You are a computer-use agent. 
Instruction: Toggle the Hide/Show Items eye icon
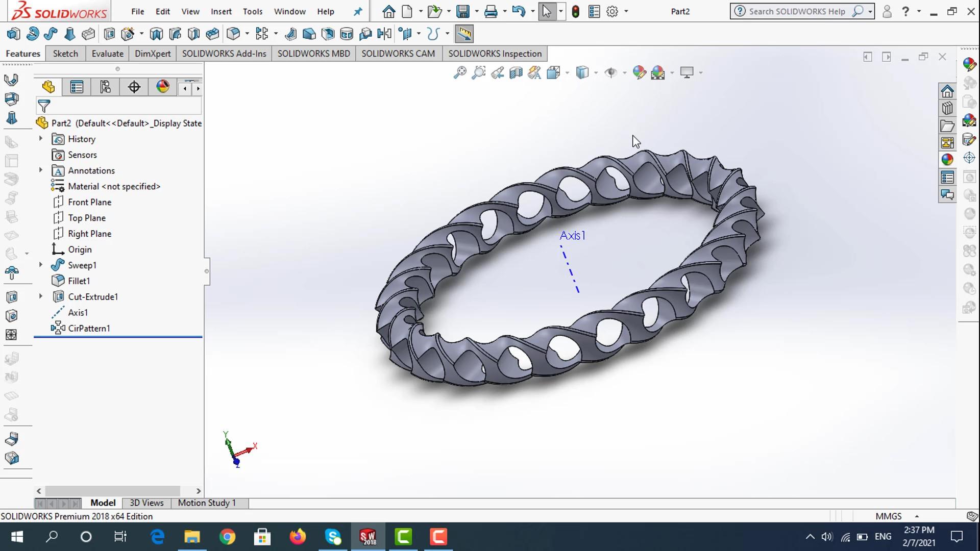coord(610,72)
